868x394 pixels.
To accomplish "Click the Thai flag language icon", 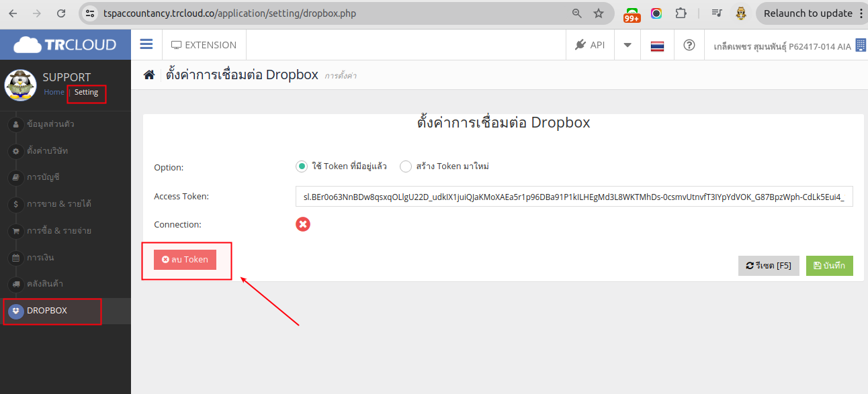I will (657, 46).
